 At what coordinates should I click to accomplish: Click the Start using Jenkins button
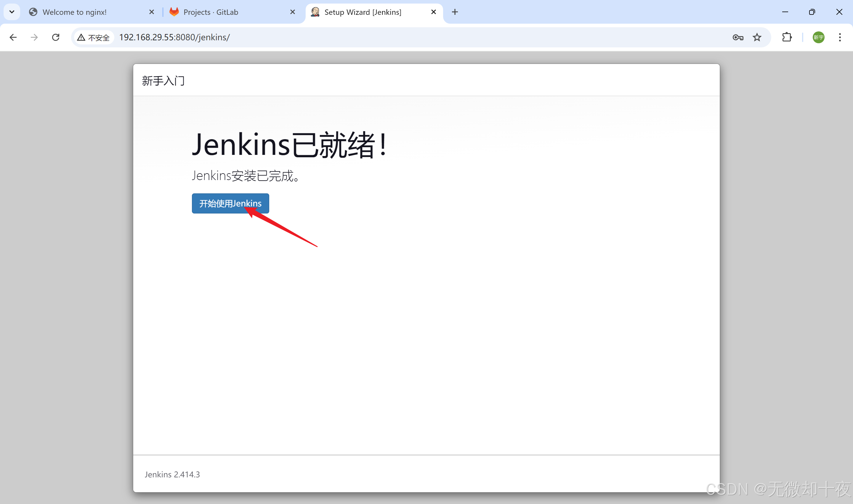pyautogui.click(x=230, y=203)
